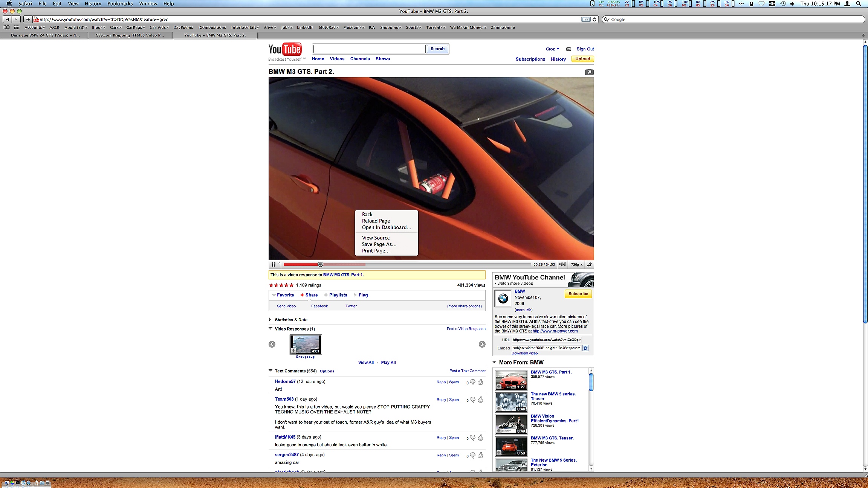
Task: Show all bookmarks with the book icon
Action: 6,27
